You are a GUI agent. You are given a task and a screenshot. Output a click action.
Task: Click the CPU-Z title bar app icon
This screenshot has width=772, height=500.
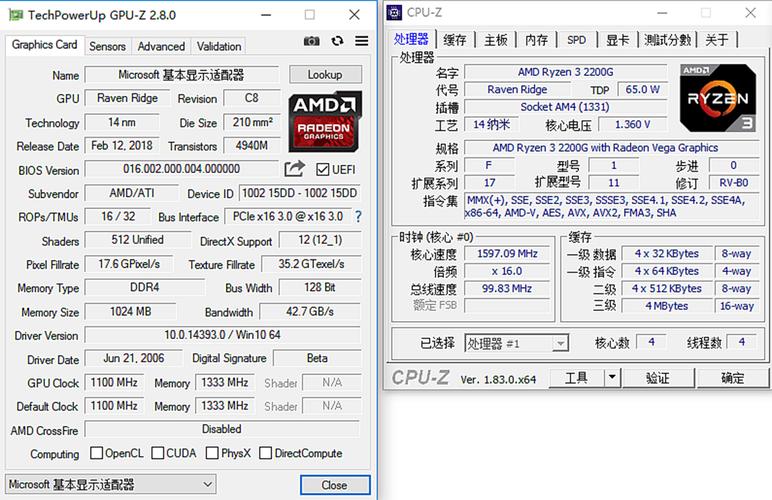point(394,13)
